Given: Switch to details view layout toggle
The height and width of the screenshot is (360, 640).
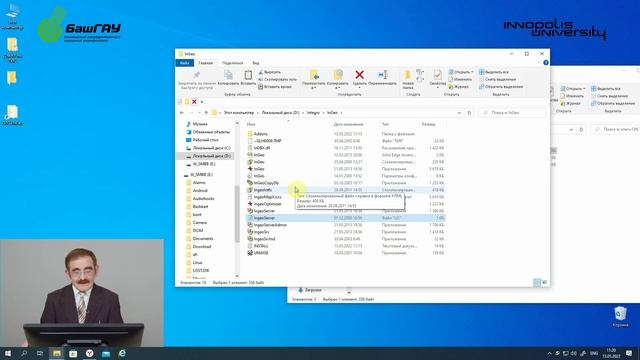Looking at the screenshot, I should point(537,282).
